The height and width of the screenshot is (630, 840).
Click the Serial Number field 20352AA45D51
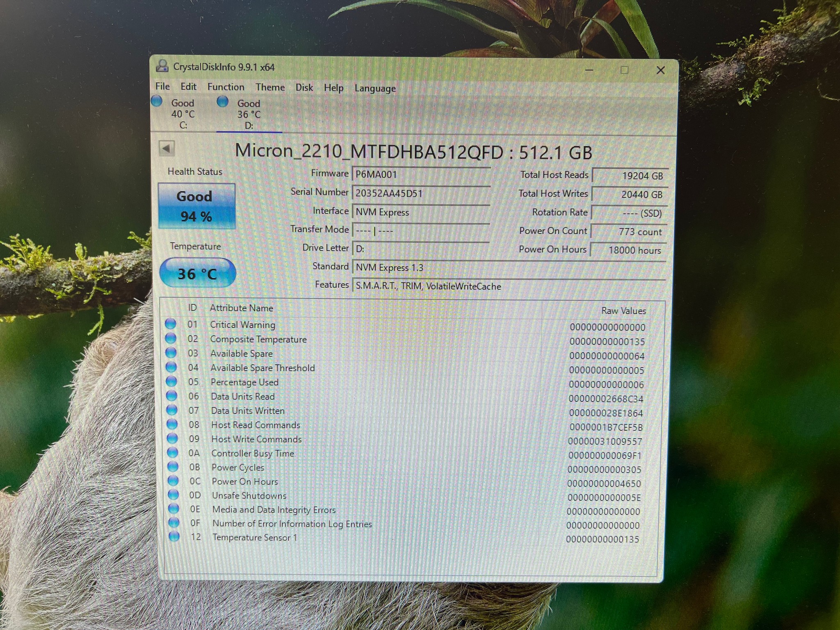(x=421, y=193)
